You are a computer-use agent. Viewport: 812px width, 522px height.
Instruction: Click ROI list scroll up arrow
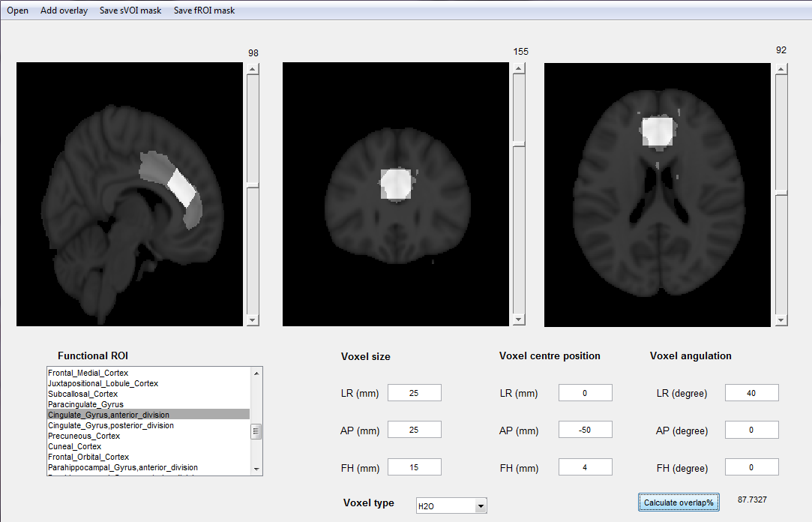coord(256,373)
